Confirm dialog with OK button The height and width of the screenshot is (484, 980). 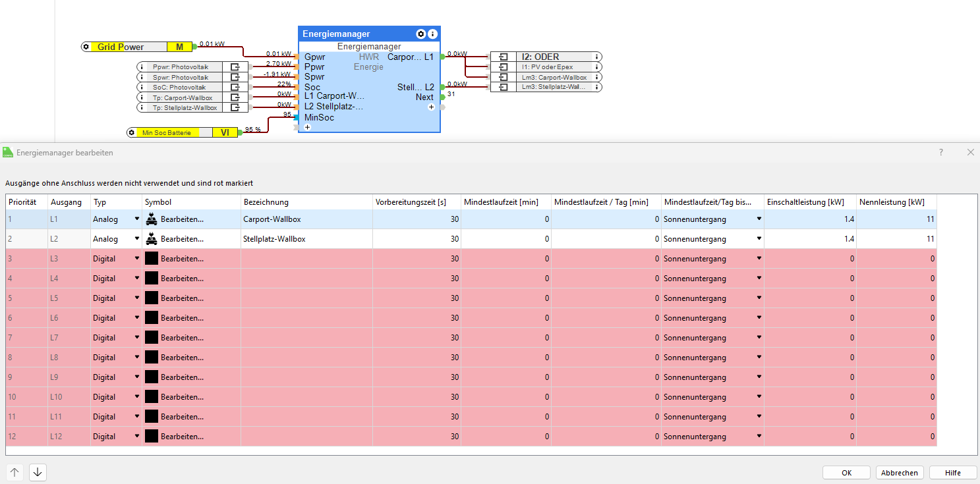coord(847,473)
